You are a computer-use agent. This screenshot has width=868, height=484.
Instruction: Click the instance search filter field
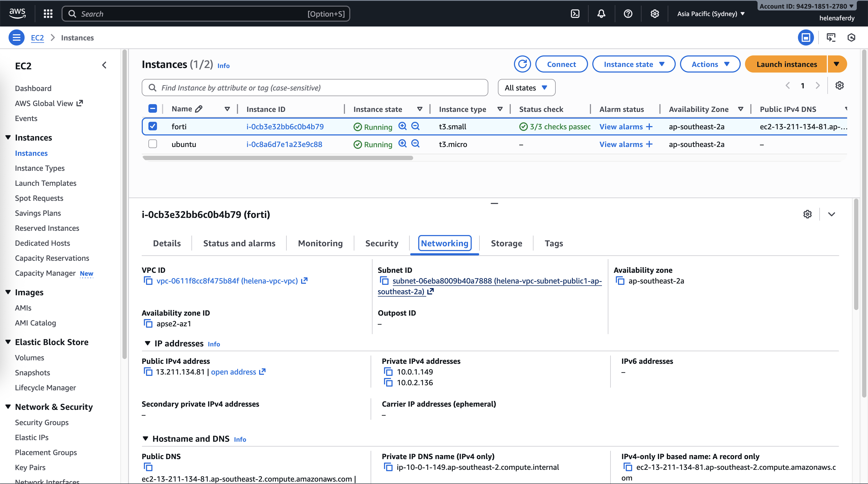pos(315,88)
